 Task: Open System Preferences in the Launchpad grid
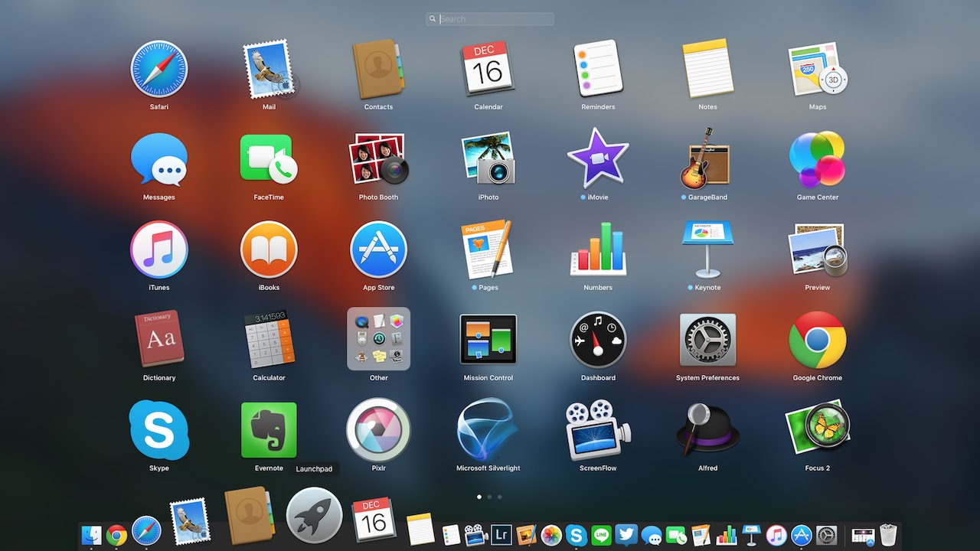pos(707,340)
